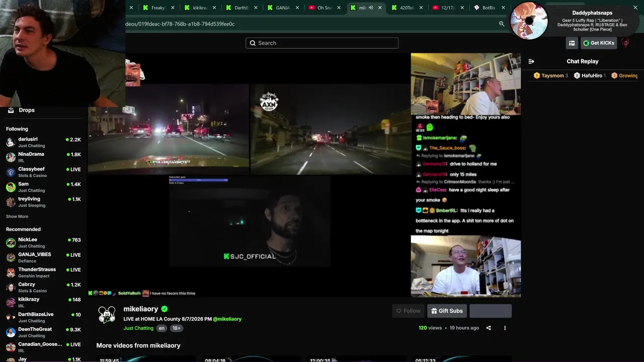This screenshot has width=644, height=362.
Task: Click the mikeliaory channel name
Action: [141, 309]
